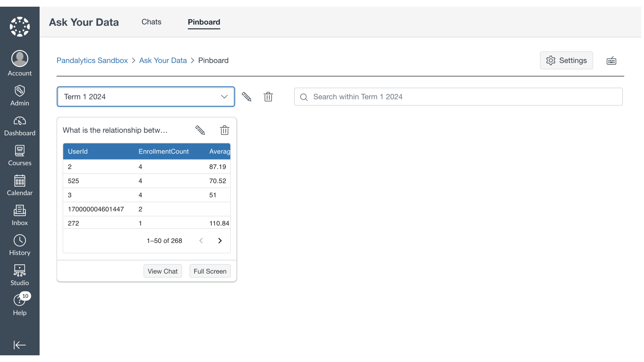644x362 pixels.
Task: Open the Calendar
Action: [19, 185]
